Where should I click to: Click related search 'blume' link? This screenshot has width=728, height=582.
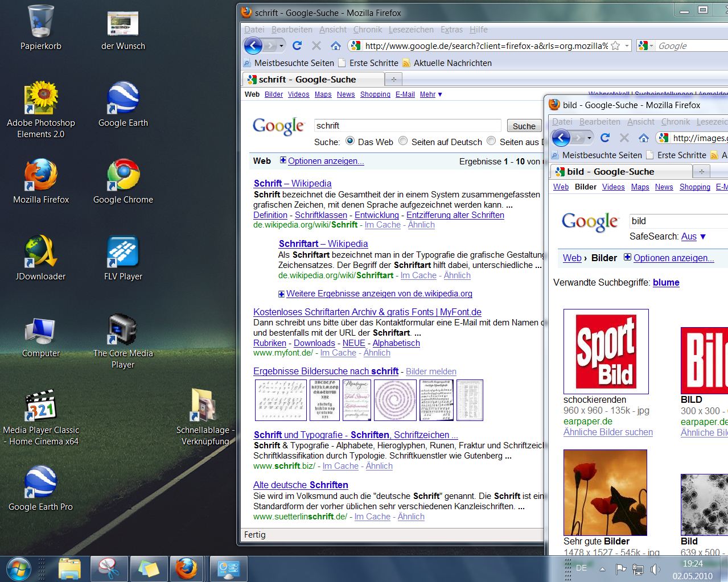[x=666, y=282]
